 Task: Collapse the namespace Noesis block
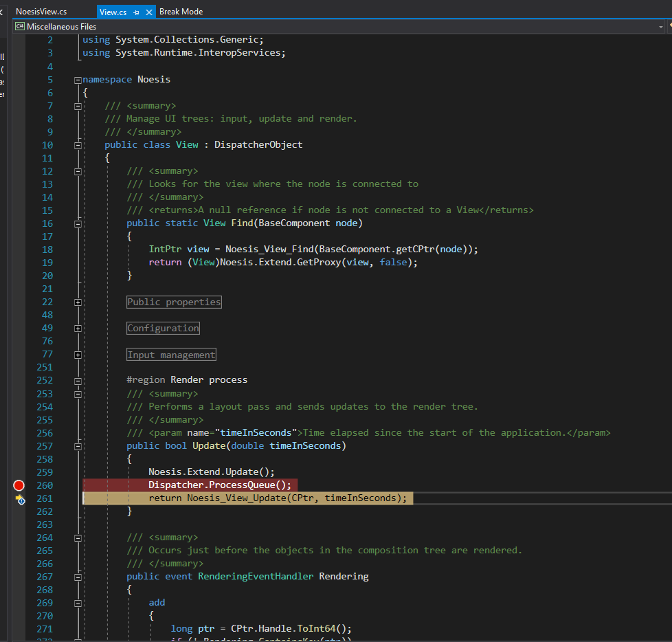[78, 80]
